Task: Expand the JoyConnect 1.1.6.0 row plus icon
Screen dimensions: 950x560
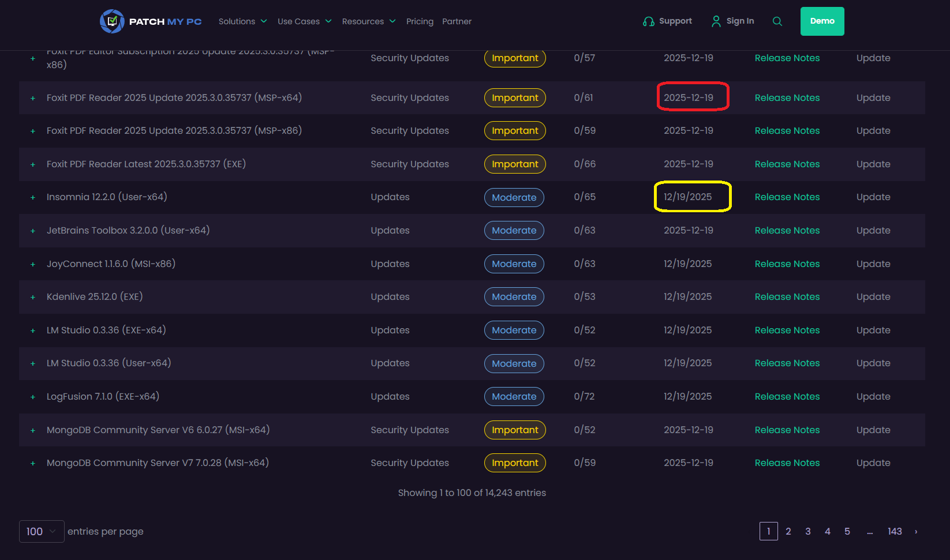Action: tap(33, 265)
